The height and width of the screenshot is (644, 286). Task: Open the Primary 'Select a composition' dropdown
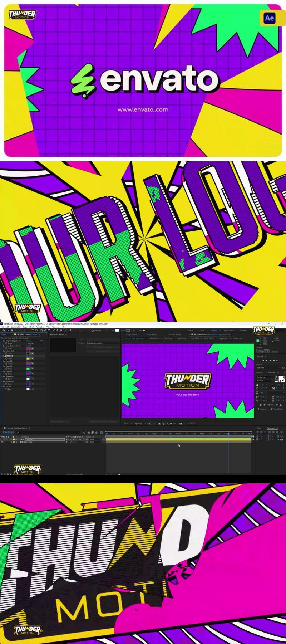click(103, 343)
